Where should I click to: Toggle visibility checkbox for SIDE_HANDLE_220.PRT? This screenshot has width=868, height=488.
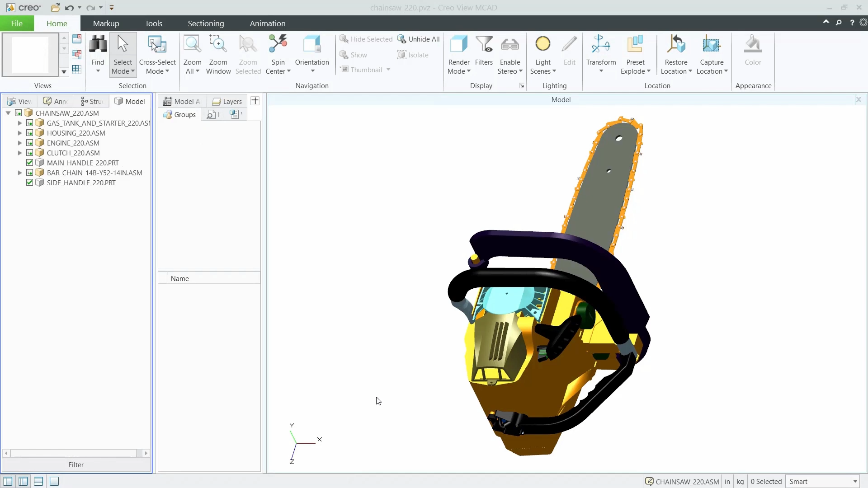[29, 183]
